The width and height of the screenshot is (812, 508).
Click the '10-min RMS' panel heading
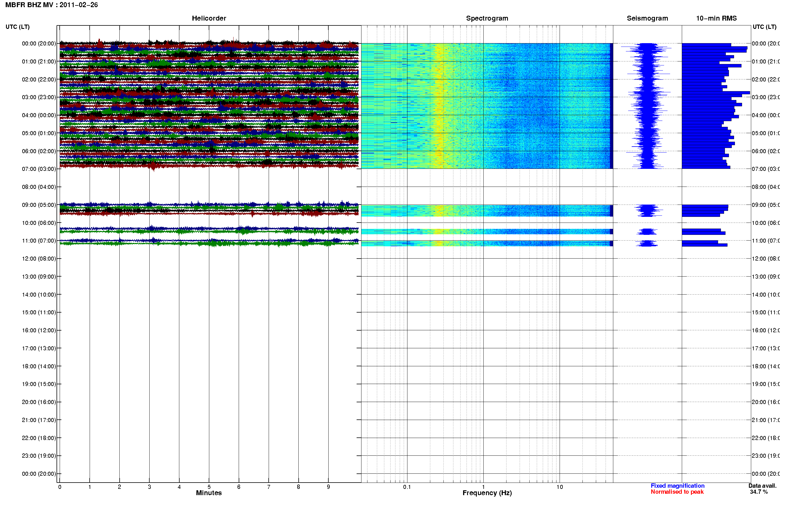(716, 18)
